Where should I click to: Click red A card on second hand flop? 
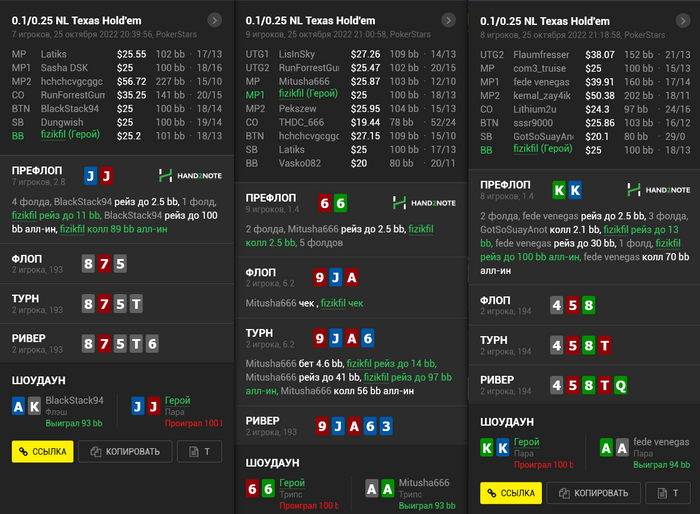point(352,277)
